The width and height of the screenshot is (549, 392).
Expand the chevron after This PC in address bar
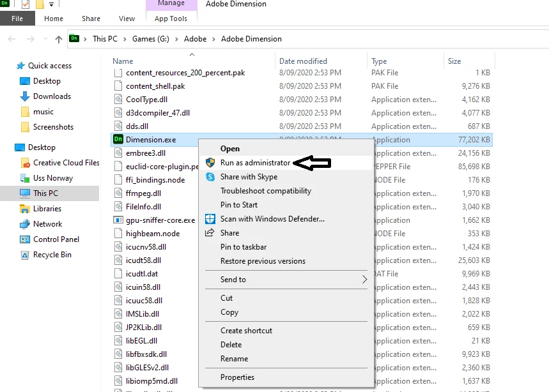pos(125,39)
